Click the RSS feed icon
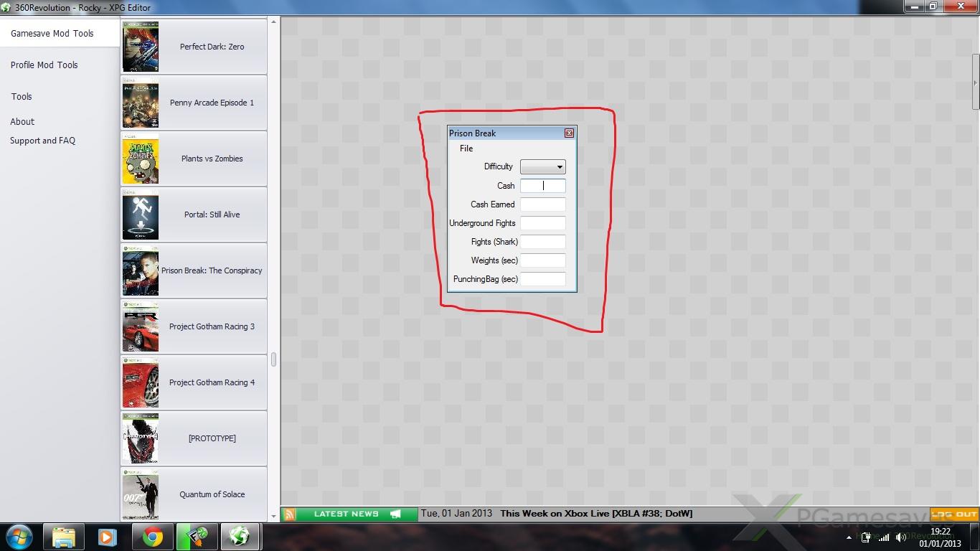The height and width of the screenshot is (551, 980). (289, 514)
